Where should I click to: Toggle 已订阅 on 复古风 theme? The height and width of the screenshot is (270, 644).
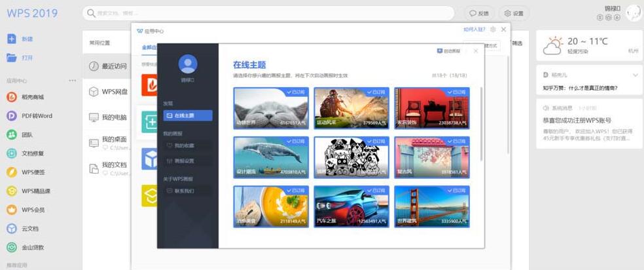456,141
